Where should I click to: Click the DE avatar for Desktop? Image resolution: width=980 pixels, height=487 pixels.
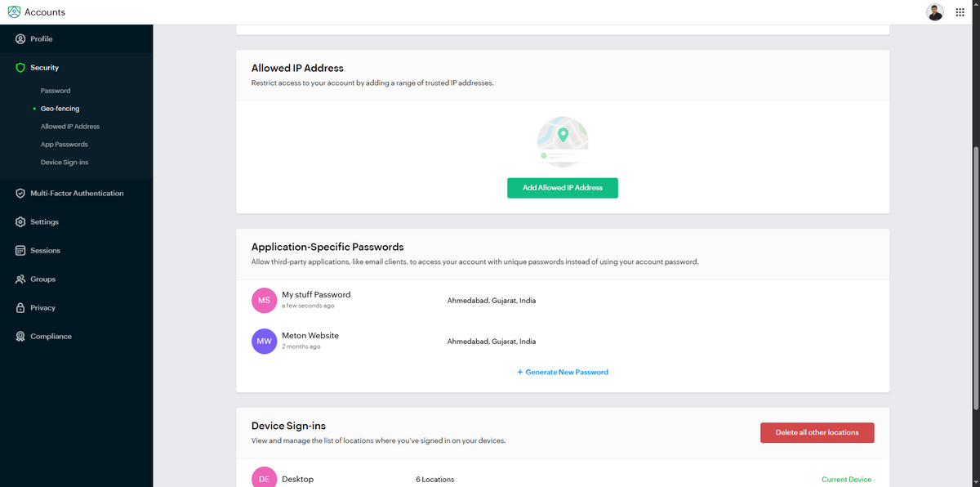[264, 479]
